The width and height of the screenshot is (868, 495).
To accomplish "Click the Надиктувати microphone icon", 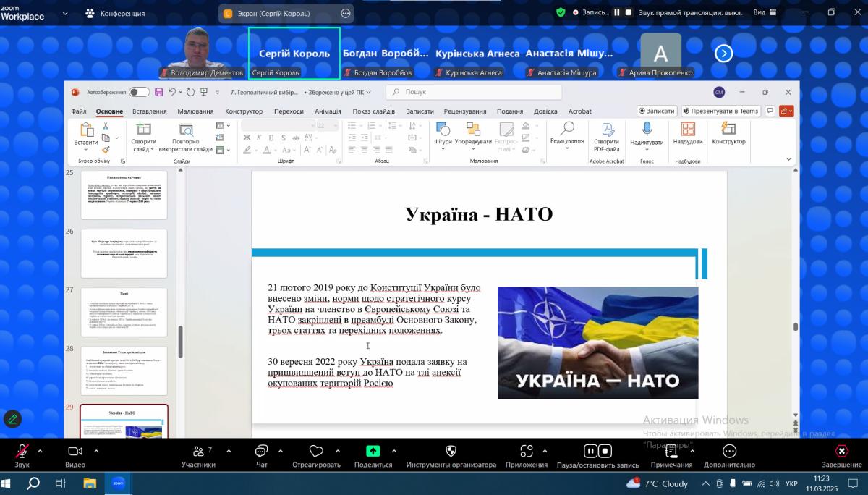I will point(646,130).
